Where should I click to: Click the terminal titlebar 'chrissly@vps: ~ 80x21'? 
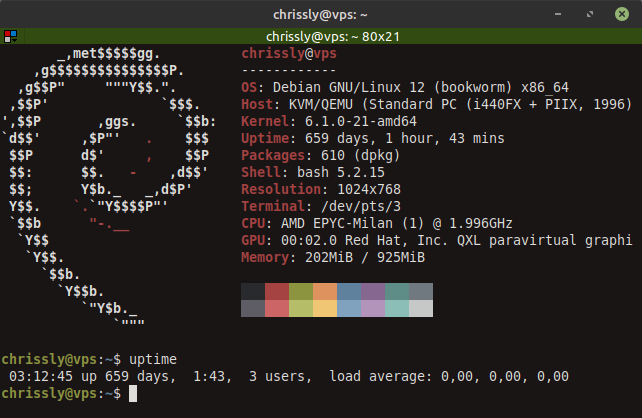332,36
